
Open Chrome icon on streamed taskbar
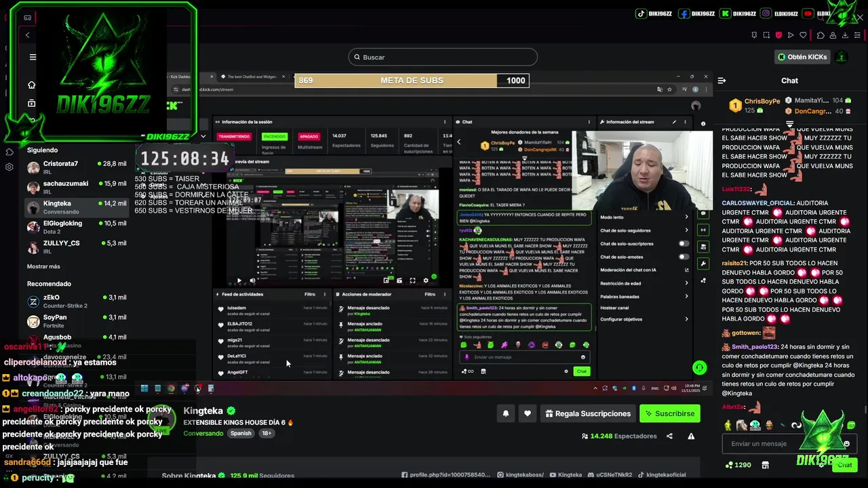171,388
